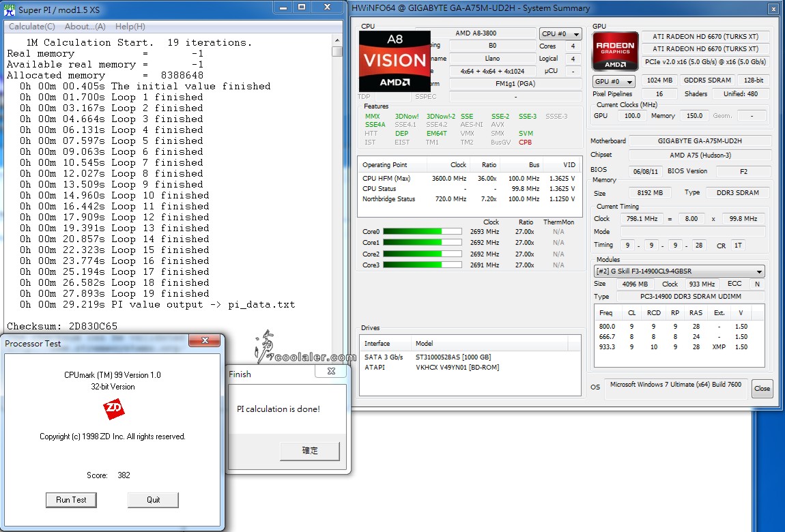
Task: Expand the G Skill memory module dropdown
Action: [x=679, y=271]
